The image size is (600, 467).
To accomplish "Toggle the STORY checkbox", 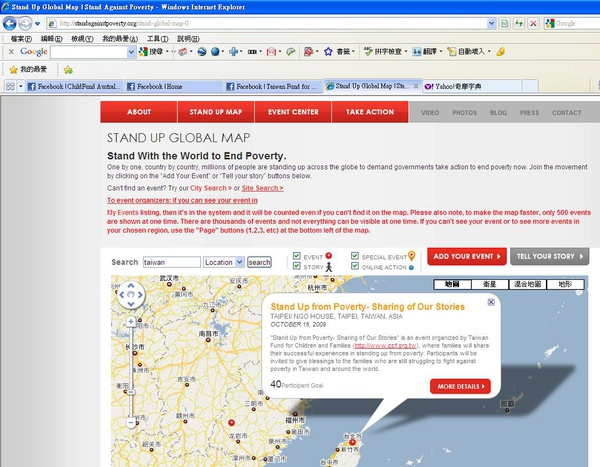I will coord(297,266).
